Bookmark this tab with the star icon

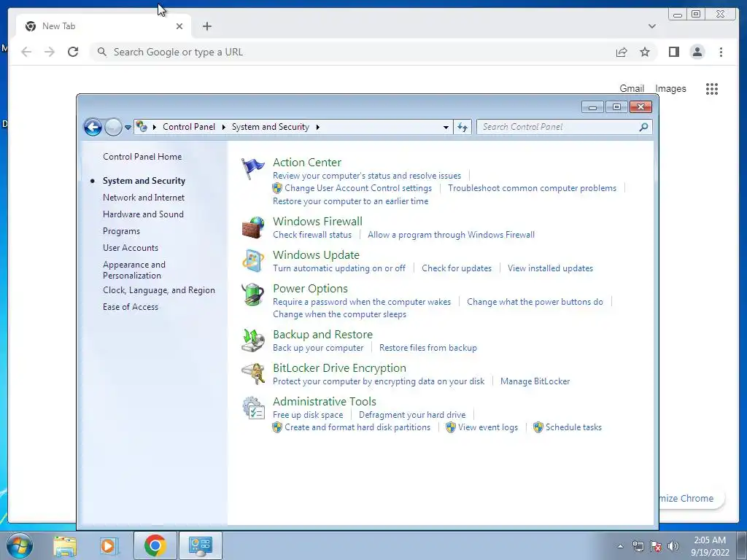tap(645, 52)
